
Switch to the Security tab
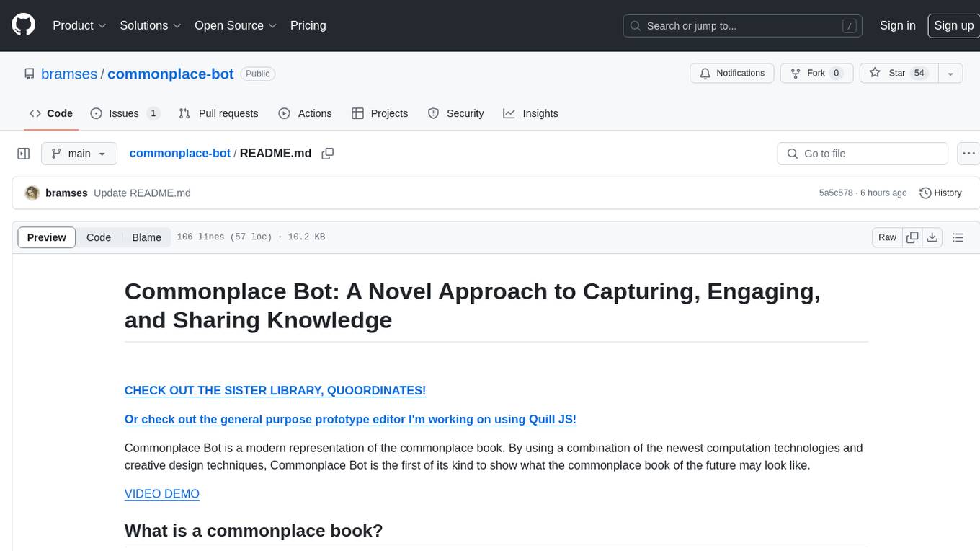(455, 113)
